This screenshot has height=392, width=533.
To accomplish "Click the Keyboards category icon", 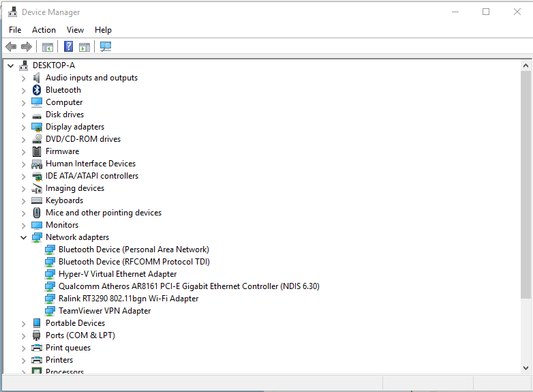I will [x=37, y=200].
